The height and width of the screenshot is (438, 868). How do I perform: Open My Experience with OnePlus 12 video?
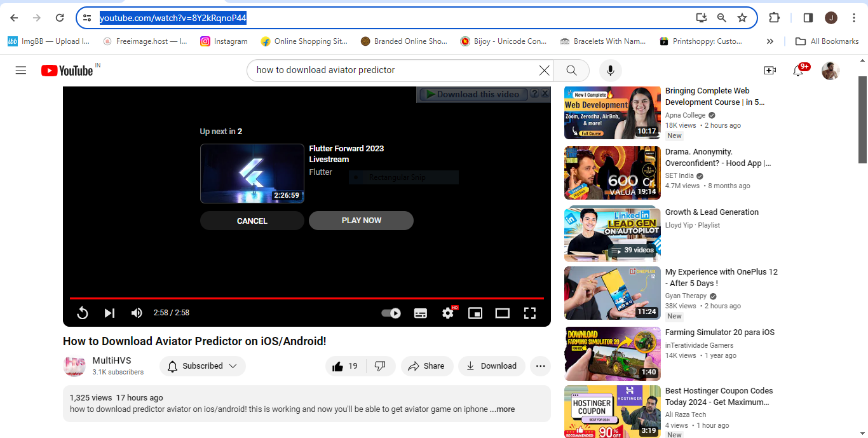click(612, 293)
